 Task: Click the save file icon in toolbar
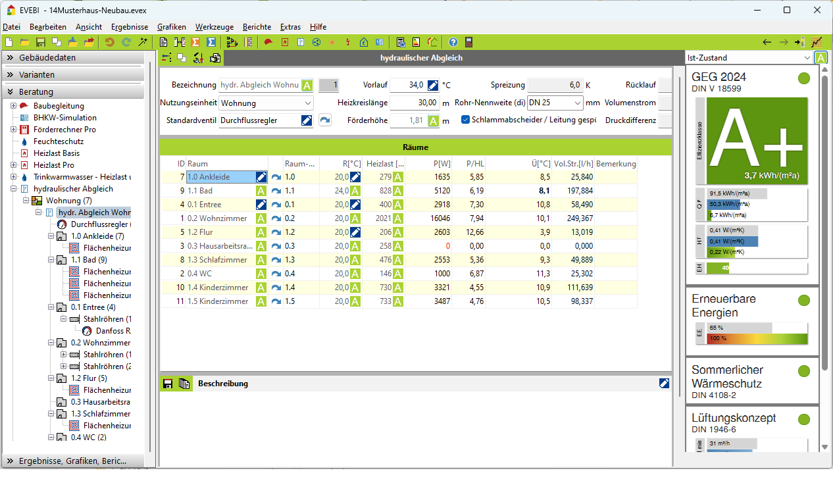click(x=41, y=42)
